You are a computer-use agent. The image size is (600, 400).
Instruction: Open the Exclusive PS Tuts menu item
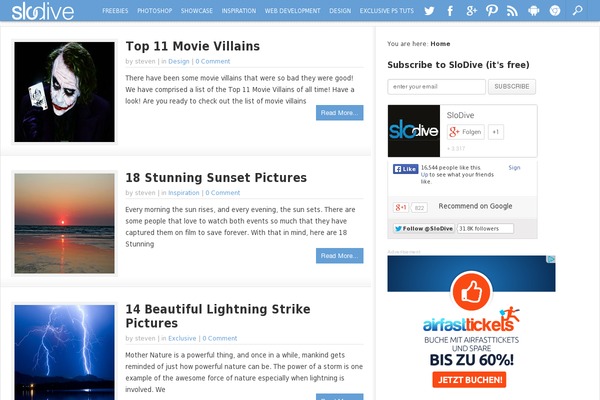(386, 11)
